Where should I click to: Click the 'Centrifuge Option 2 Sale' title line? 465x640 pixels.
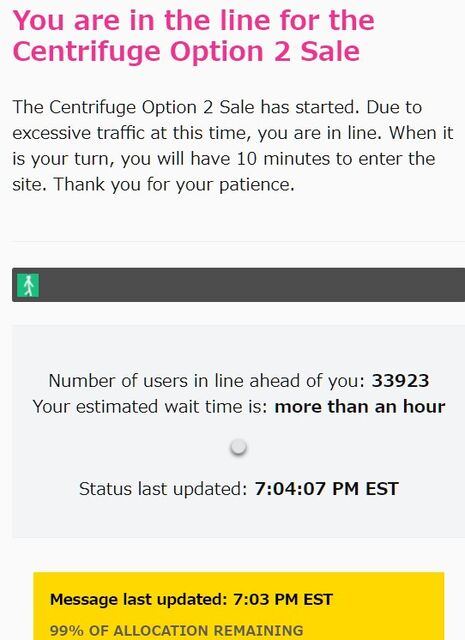[186, 51]
